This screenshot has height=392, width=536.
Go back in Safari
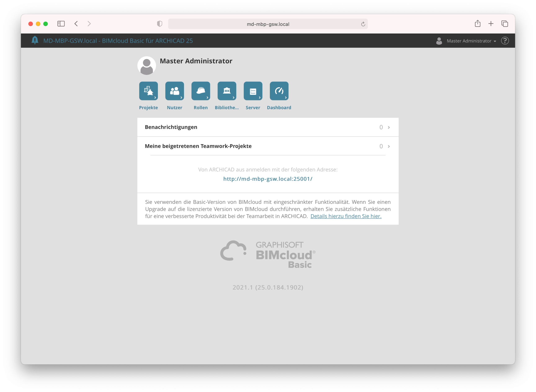click(x=76, y=24)
